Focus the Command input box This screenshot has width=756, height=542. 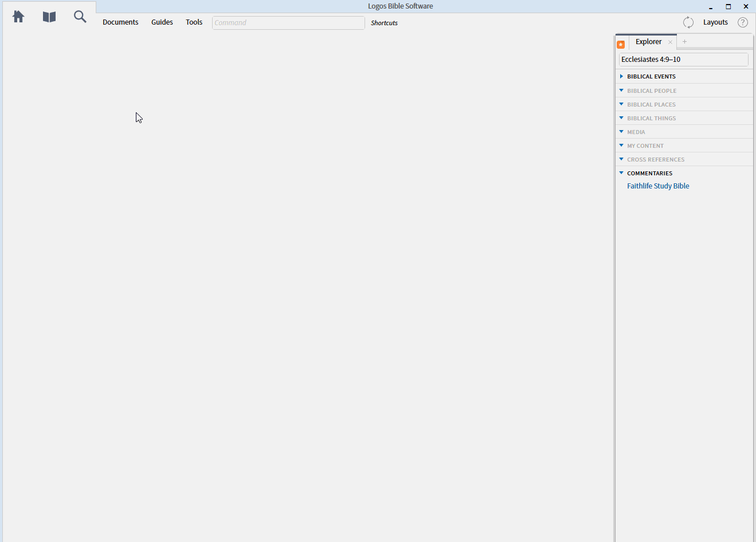coord(288,23)
